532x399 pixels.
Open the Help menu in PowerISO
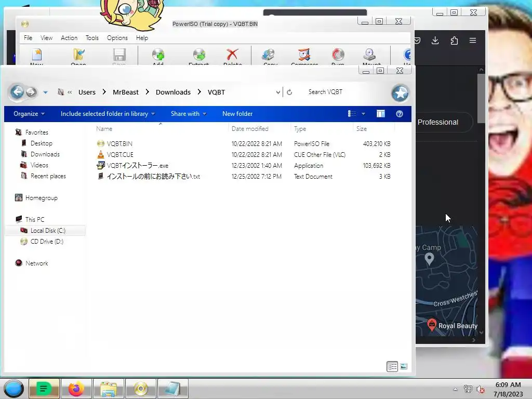click(x=142, y=37)
